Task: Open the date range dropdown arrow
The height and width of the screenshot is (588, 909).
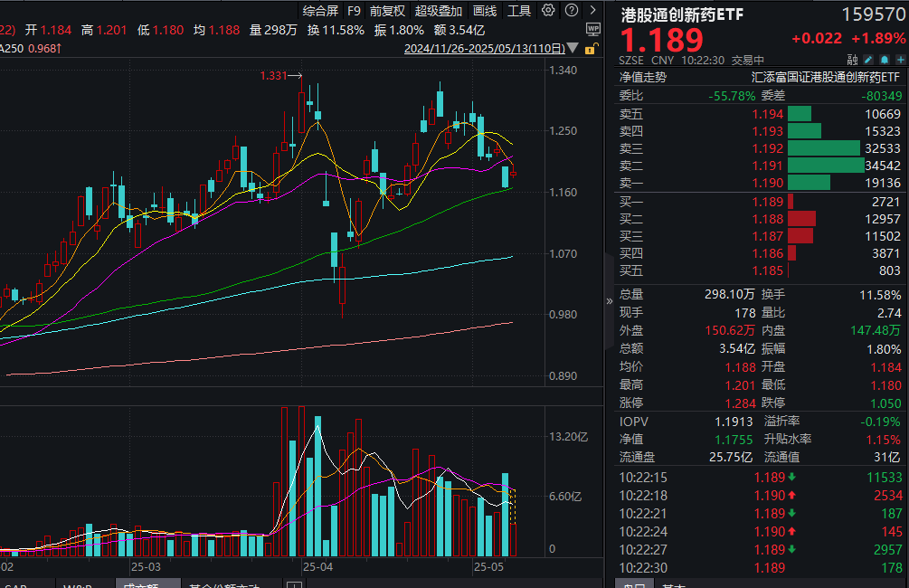Action: pyautogui.click(x=573, y=48)
